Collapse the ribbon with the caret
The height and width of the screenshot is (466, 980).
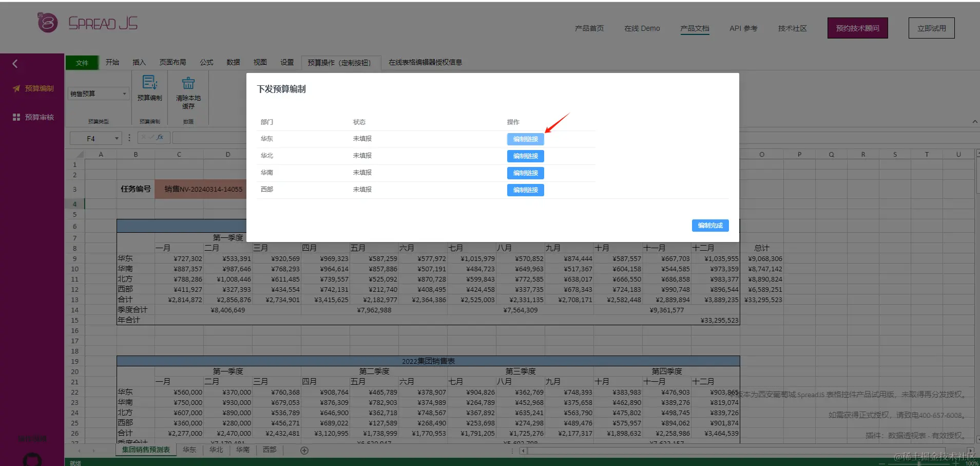point(975,122)
